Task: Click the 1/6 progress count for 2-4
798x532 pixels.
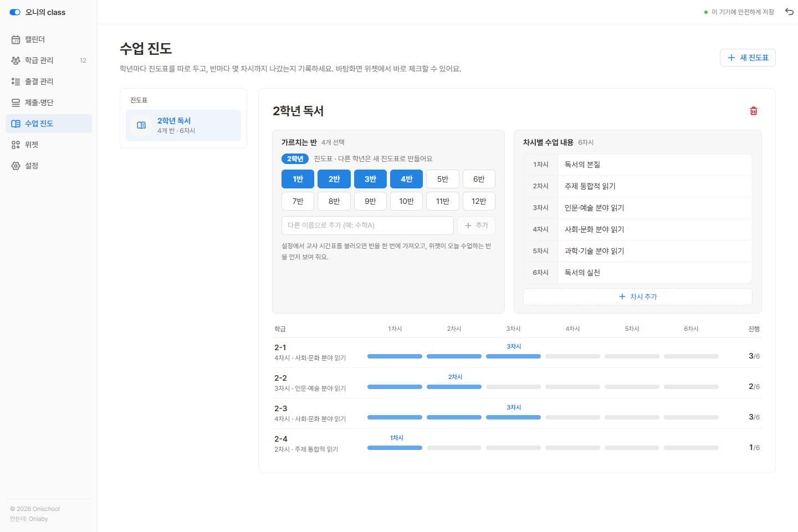Action: tap(754, 447)
